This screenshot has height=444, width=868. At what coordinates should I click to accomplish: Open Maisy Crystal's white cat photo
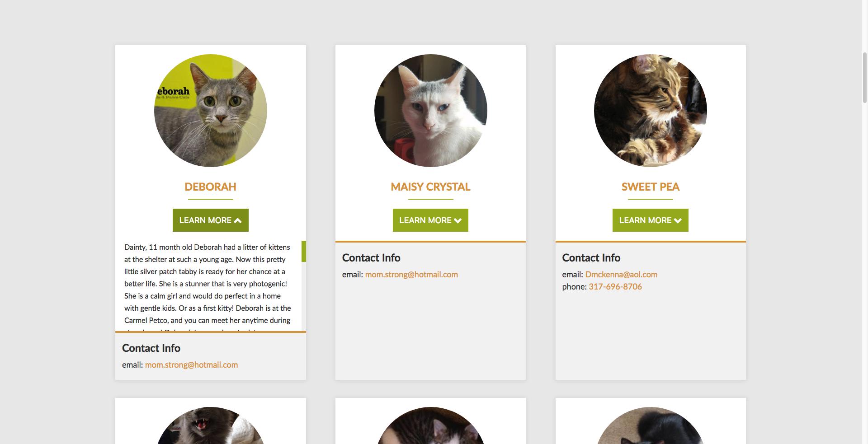(430, 111)
